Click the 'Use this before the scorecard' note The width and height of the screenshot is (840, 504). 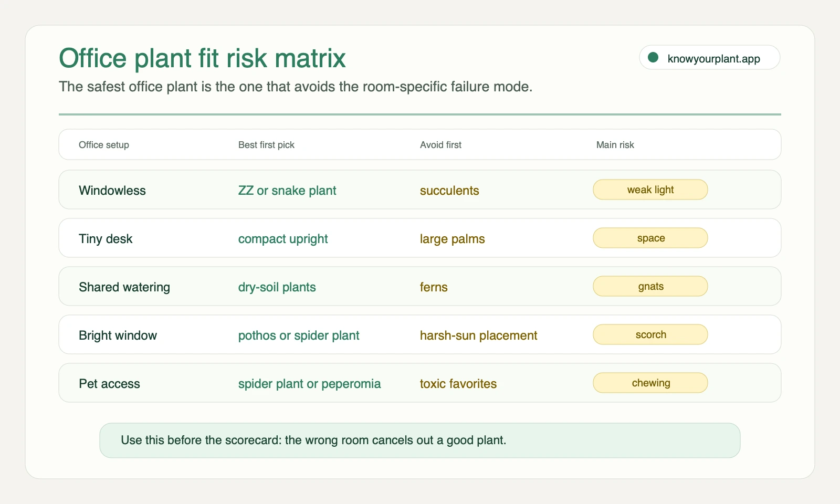coord(420,440)
